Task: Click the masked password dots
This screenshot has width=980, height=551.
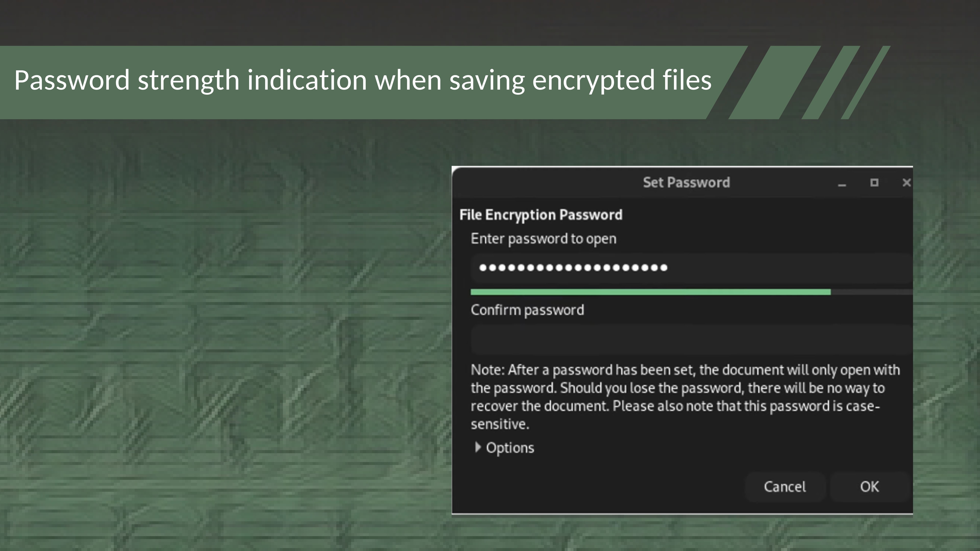Action: point(573,268)
